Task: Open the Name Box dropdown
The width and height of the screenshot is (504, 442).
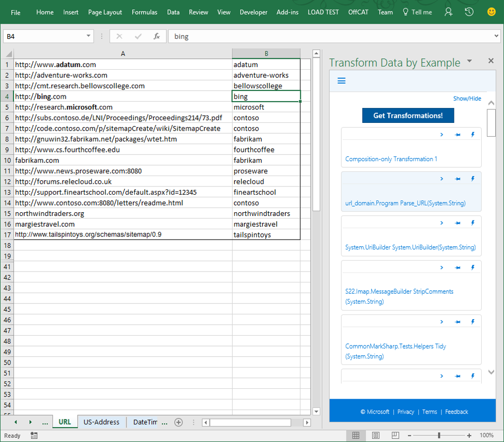Action: pos(88,37)
